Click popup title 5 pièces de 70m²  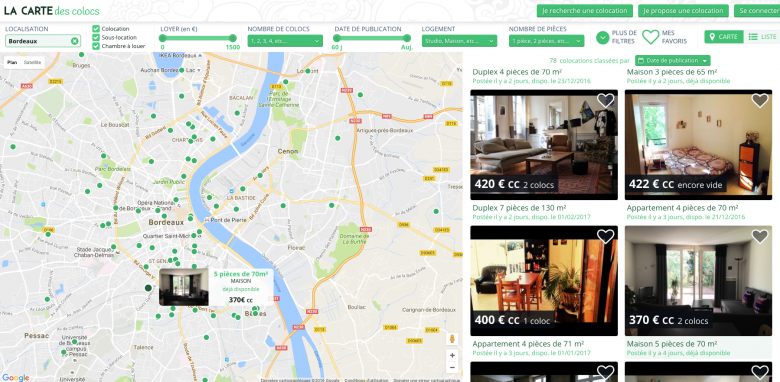point(241,274)
